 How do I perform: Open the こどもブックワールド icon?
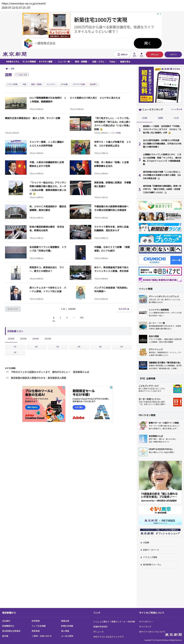click(178, 389)
